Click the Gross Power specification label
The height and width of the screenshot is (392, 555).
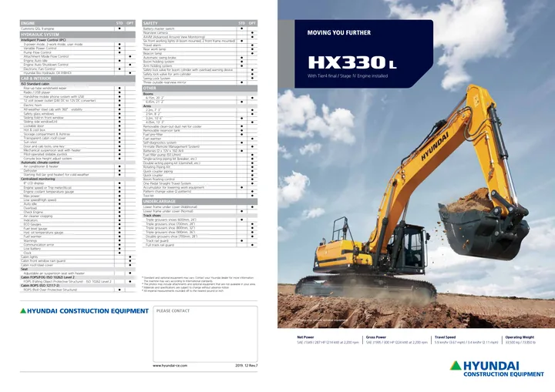[x=376, y=337]
